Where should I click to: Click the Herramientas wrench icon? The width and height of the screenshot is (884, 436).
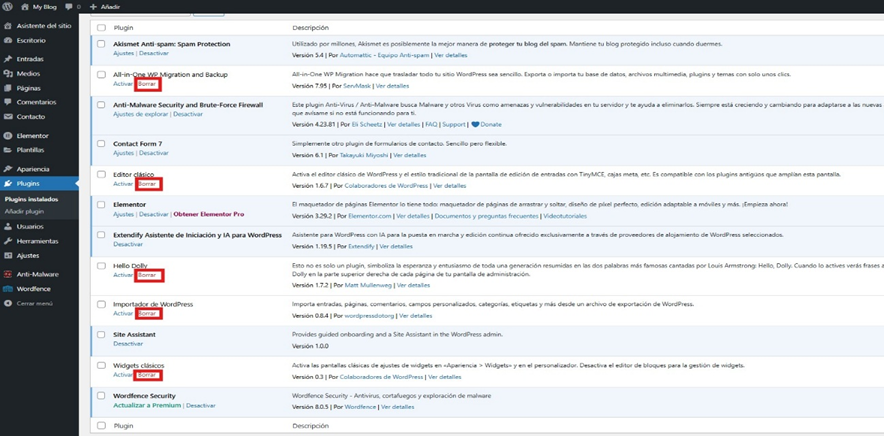click(x=8, y=241)
